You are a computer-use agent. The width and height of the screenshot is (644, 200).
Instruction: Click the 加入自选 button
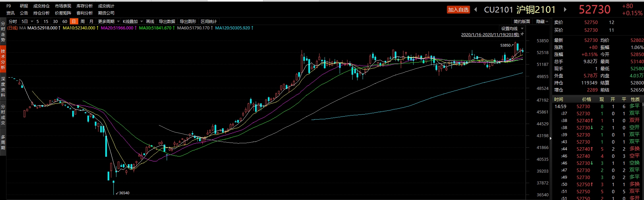[x=458, y=9]
